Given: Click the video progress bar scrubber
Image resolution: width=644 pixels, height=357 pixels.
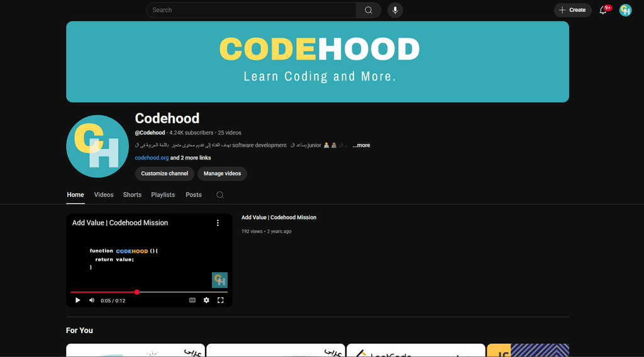Looking at the screenshot, I should (x=136, y=292).
